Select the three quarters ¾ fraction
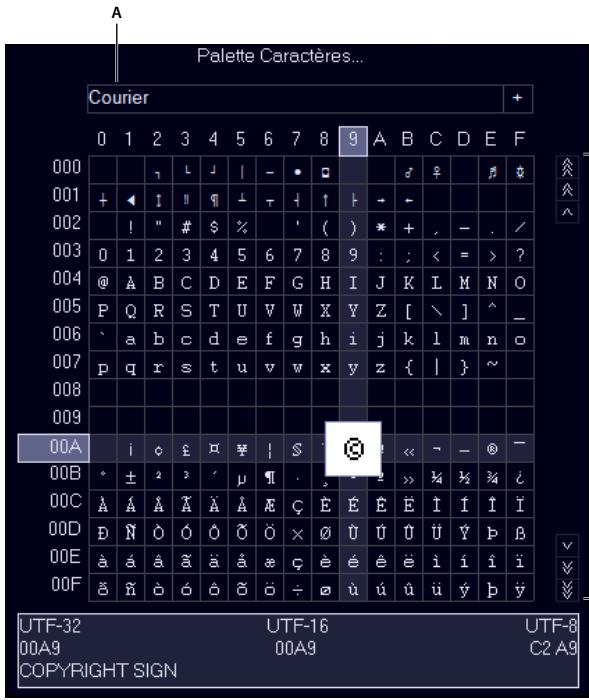Screen dimensions: 589x700 492,477
